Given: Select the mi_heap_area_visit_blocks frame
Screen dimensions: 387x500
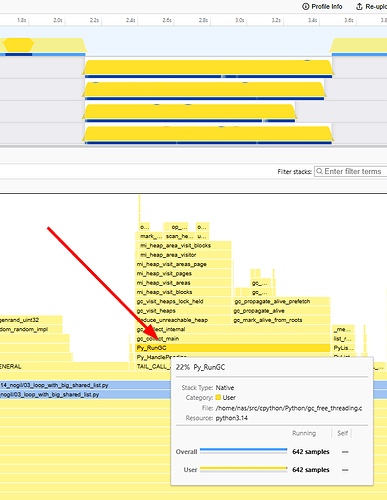Looking at the screenshot, I should (185, 245).
